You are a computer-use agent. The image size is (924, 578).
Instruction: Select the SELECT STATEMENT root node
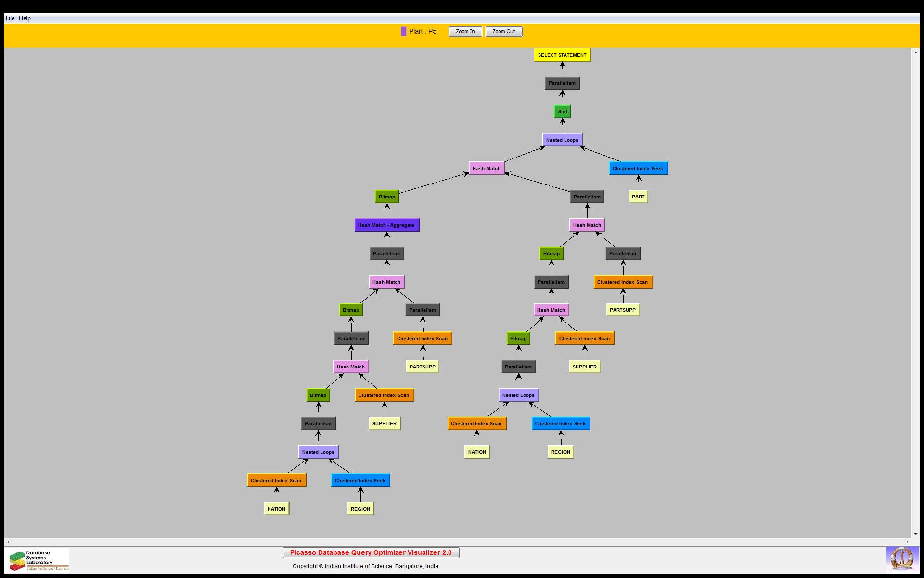(562, 55)
